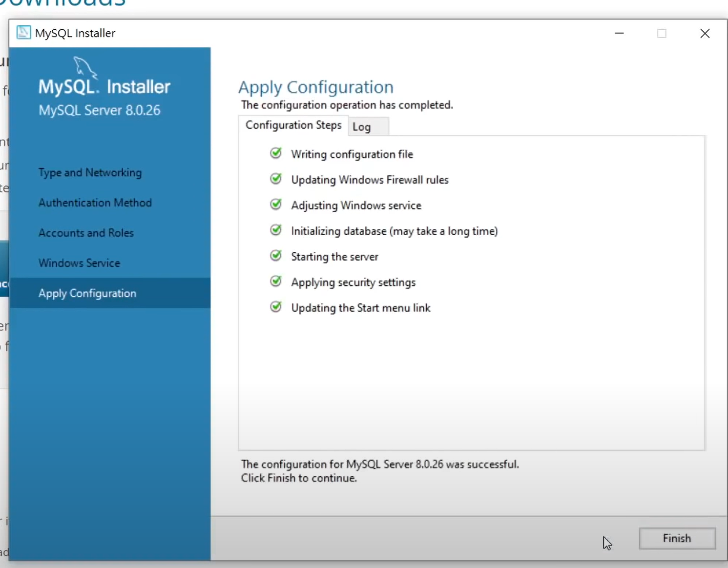Click the 'Adjusting Windows service' text
This screenshot has width=728, height=568.
[356, 205]
